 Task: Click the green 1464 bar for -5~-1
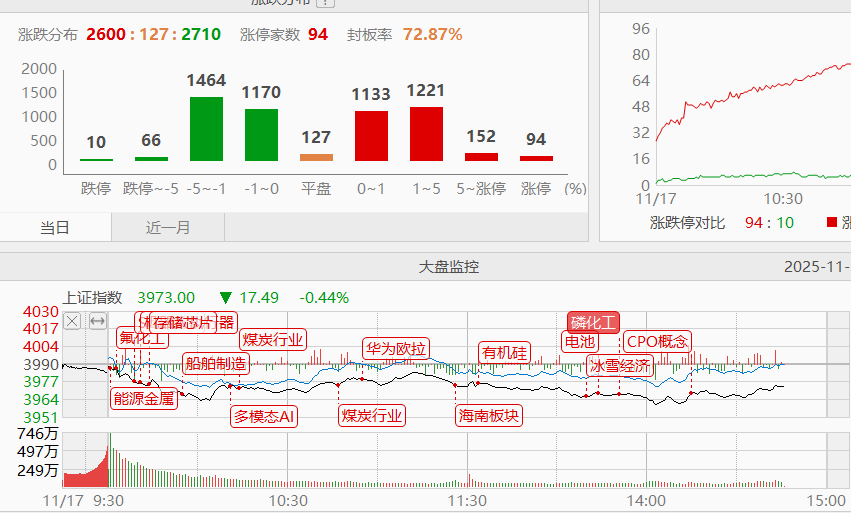[x=206, y=128]
